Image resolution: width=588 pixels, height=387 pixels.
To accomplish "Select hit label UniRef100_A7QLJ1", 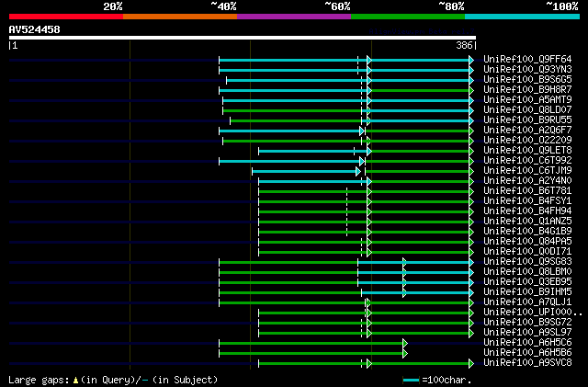I will 527,302.
